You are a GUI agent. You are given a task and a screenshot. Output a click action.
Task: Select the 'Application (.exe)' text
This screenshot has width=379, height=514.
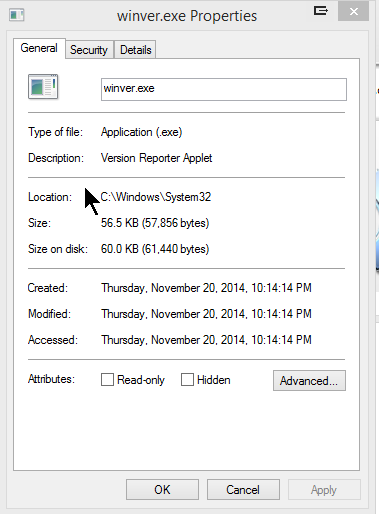[x=142, y=132]
